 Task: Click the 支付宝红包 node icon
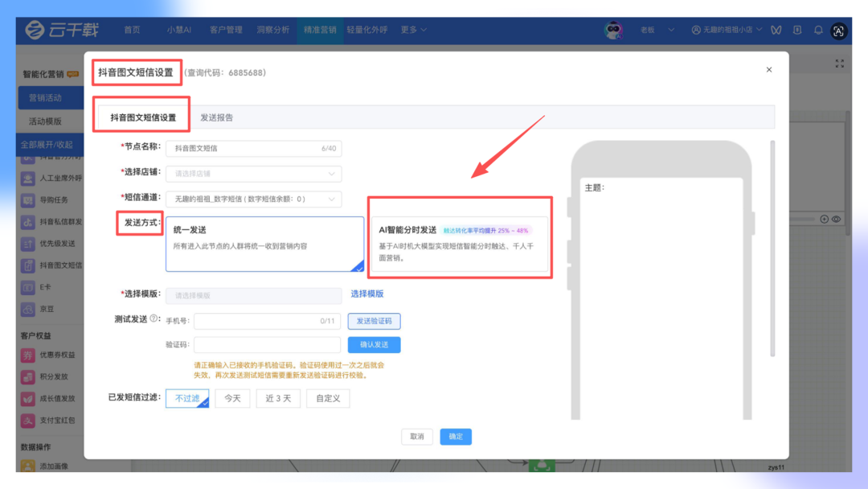[27, 421]
